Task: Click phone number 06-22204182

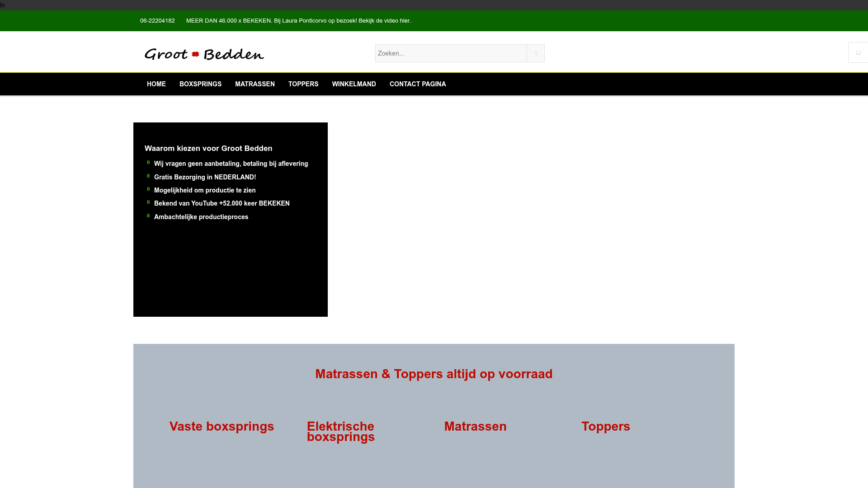Action: click(157, 21)
